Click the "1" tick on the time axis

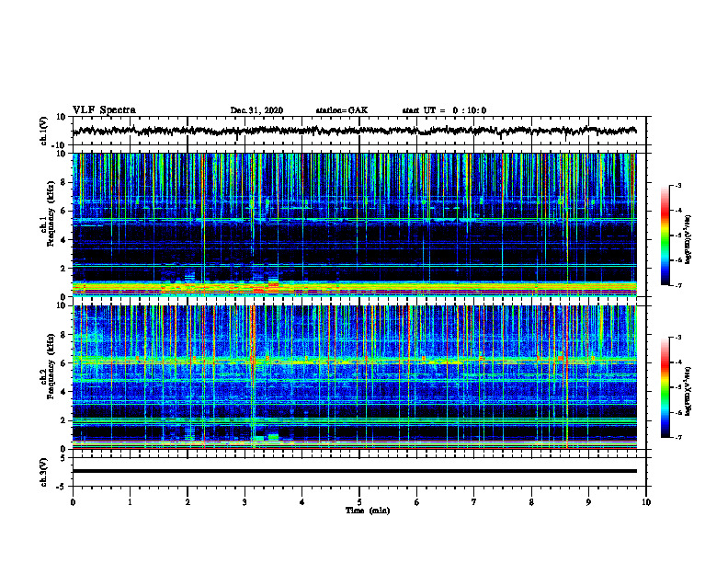(130, 502)
